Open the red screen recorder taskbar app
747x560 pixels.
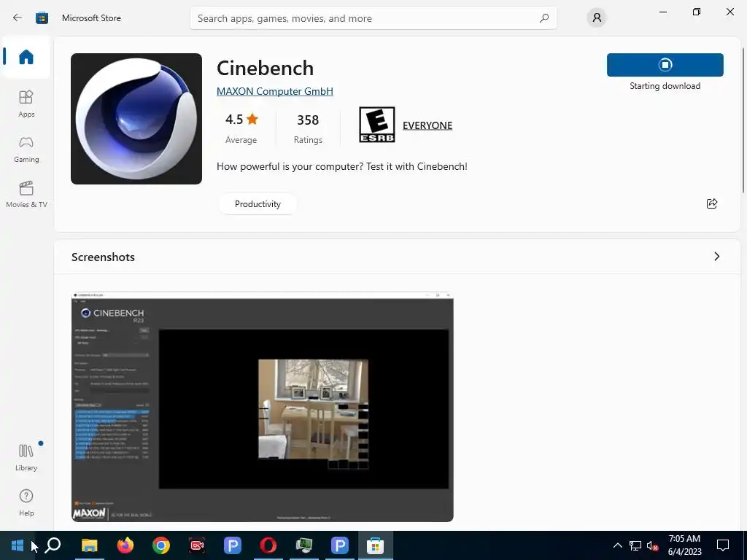coord(197,545)
